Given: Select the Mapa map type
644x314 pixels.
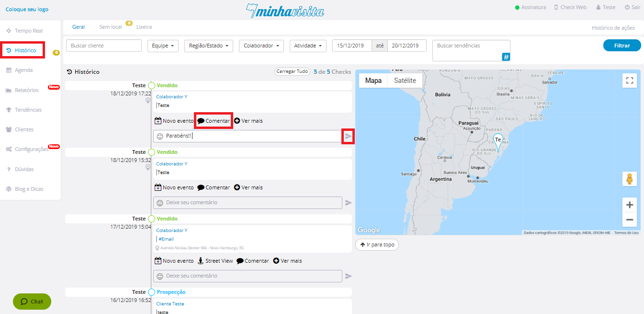Looking at the screenshot, I should (x=373, y=81).
